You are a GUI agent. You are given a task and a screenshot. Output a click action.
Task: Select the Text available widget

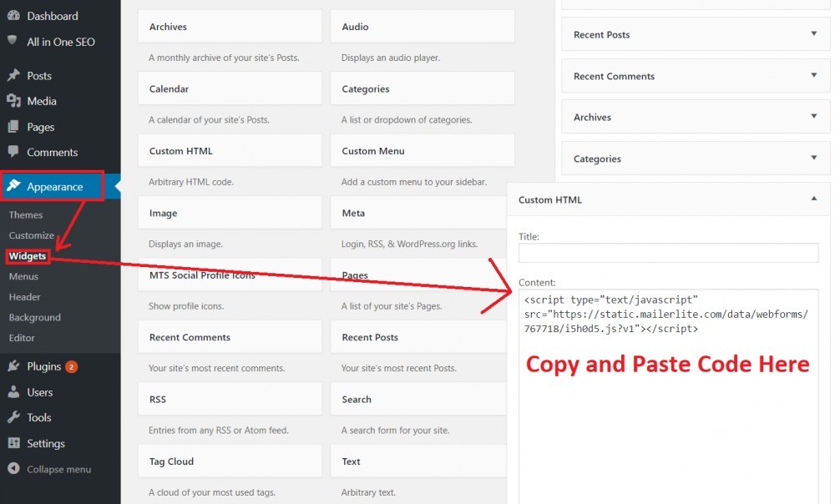coord(418,461)
